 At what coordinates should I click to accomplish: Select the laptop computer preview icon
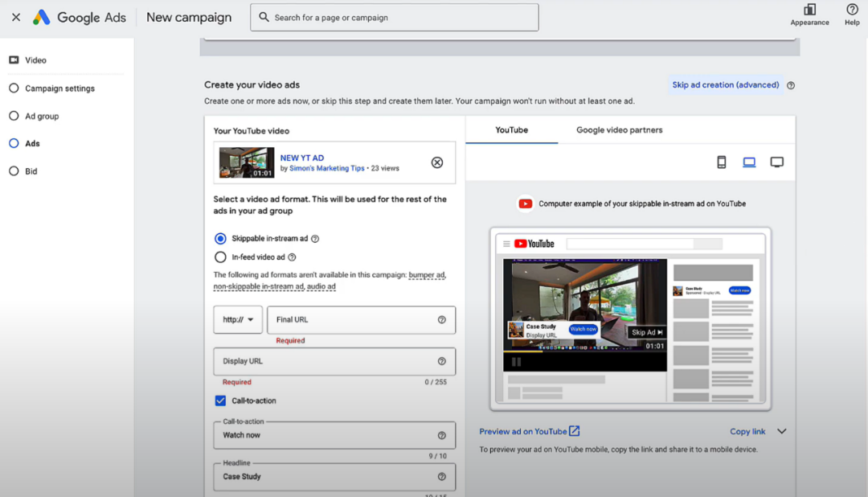749,162
